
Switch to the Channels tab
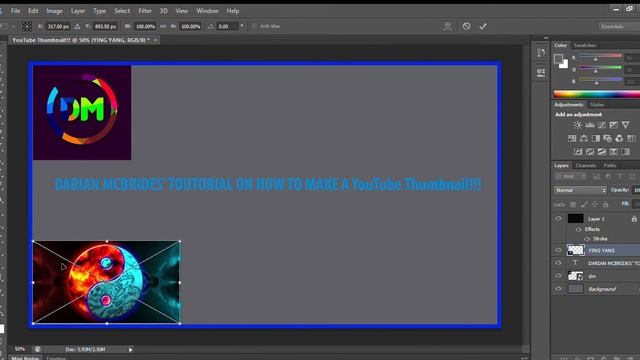pyautogui.click(x=586, y=166)
